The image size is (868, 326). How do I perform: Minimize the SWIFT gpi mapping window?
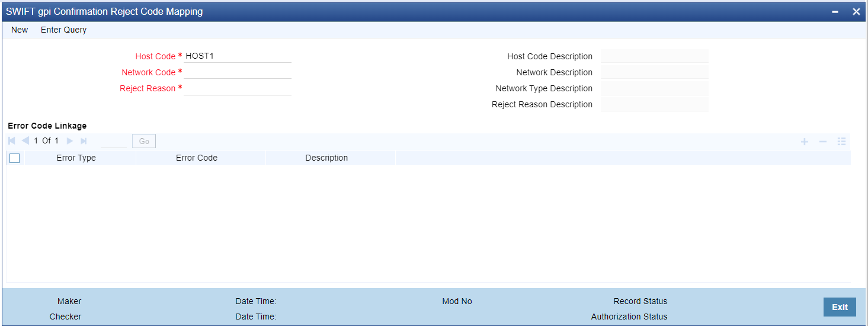click(835, 12)
